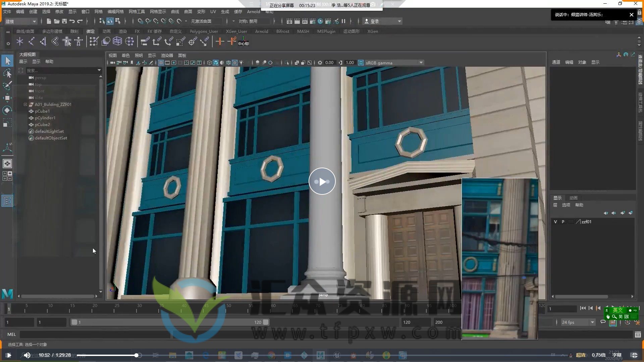Click the video progress slider handle
644x362 pixels.
tap(137, 355)
